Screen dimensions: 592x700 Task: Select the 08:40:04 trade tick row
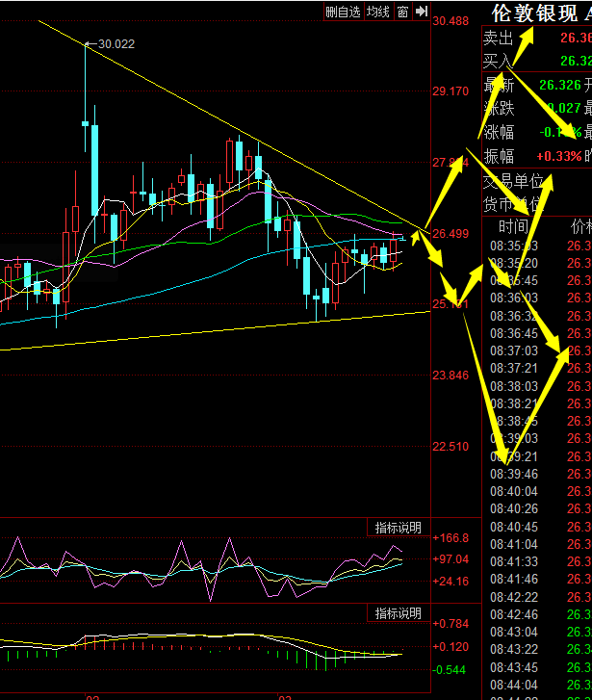click(x=513, y=491)
